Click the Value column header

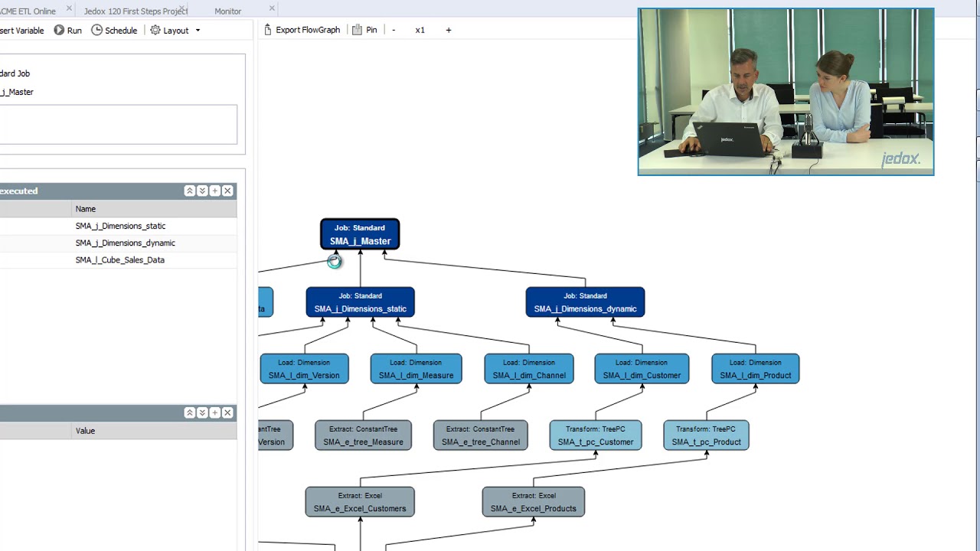[154, 431]
